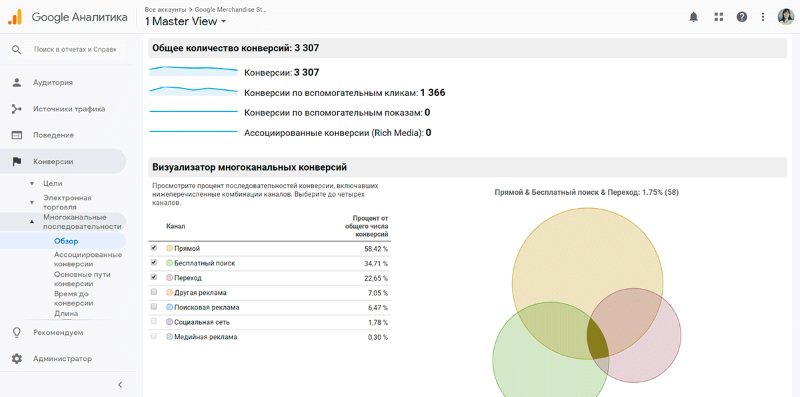Viewport: 800px width, 397px height.
Task: Check the Другая реклама channel checkbox
Action: (x=154, y=292)
